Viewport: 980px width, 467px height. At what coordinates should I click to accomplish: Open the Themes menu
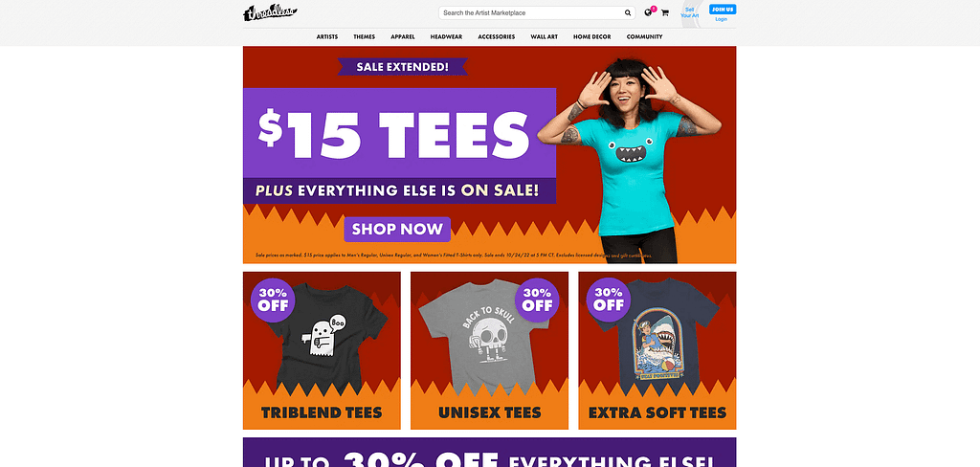click(365, 37)
